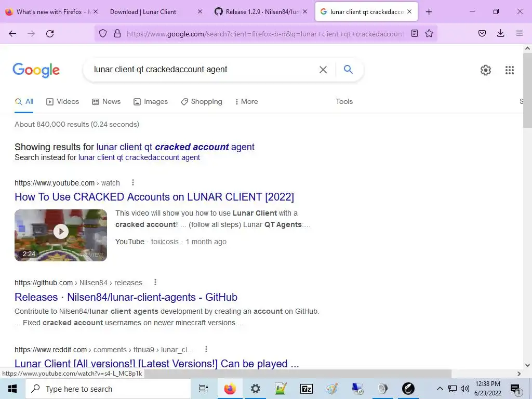The height and width of the screenshot is (399, 532).
Task: Close the active Google search tab
Action: pyautogui.click(x=409, y=11)
